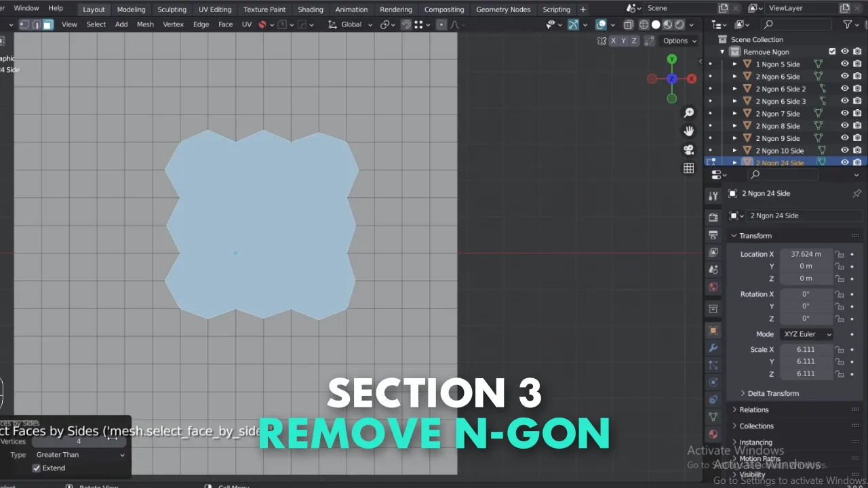Collapse the Transform panel header

coord(755,235)
